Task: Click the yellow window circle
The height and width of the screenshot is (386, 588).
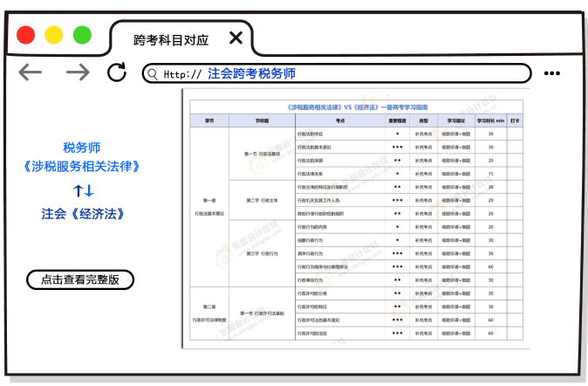Action: click(53, 35)
